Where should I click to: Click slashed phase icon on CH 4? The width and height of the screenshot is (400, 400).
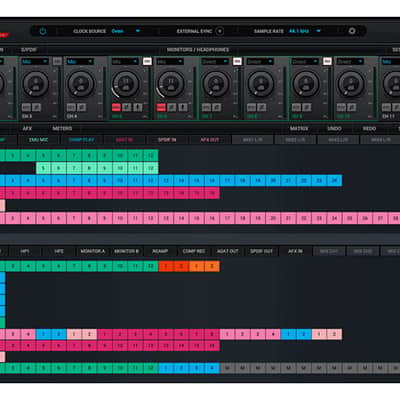coord(82,107)
